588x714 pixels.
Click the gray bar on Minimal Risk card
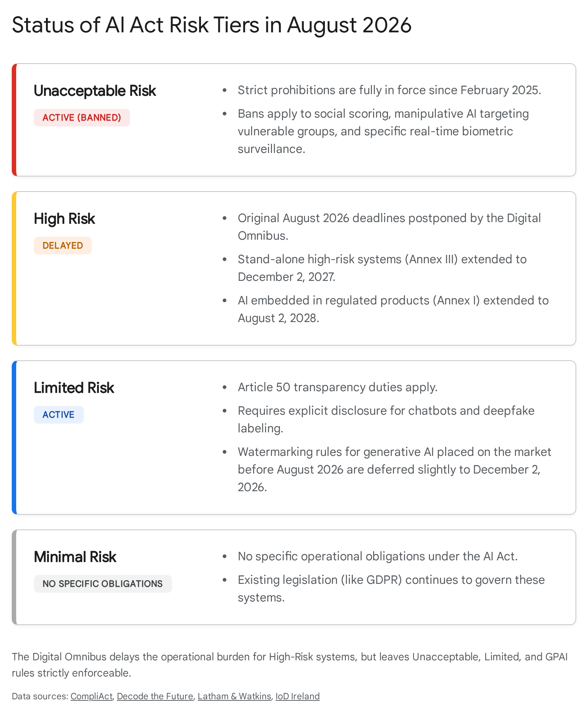pos(14,577)
